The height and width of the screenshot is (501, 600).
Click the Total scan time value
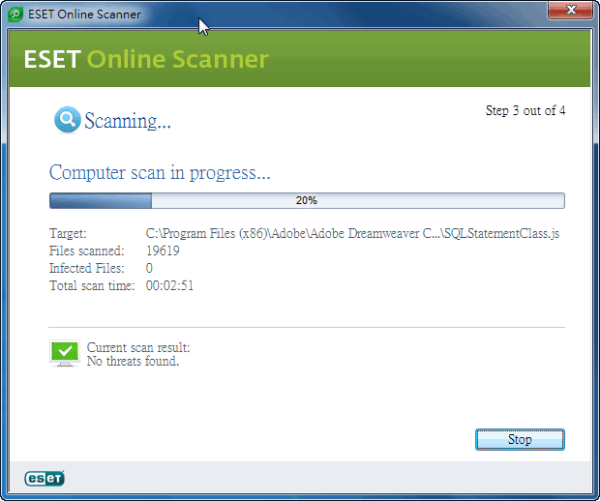coord(170,286)
